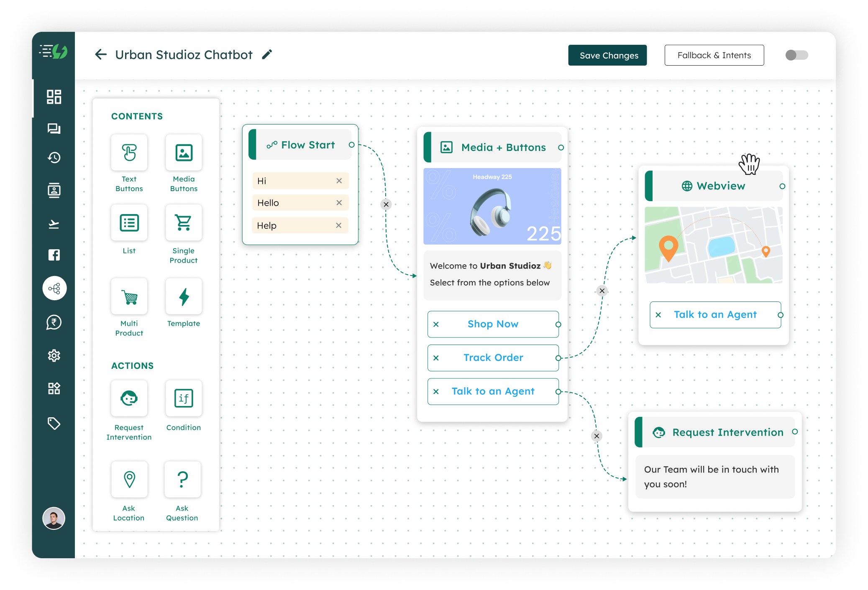Screen dimensions: 868x590
Task: Click the Webview header output connector
Action: tap(782, 186)
